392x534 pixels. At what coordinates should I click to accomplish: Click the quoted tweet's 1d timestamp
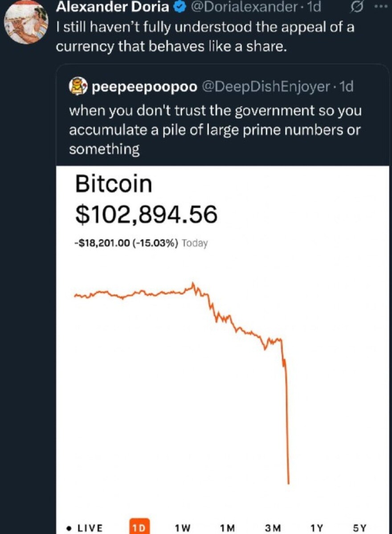pyautogui.click(x=346, y=87)
